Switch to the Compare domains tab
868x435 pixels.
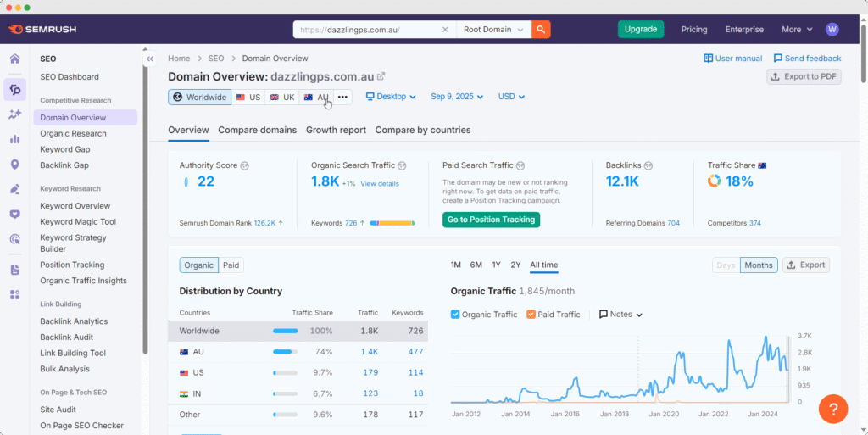click(257, 130)
